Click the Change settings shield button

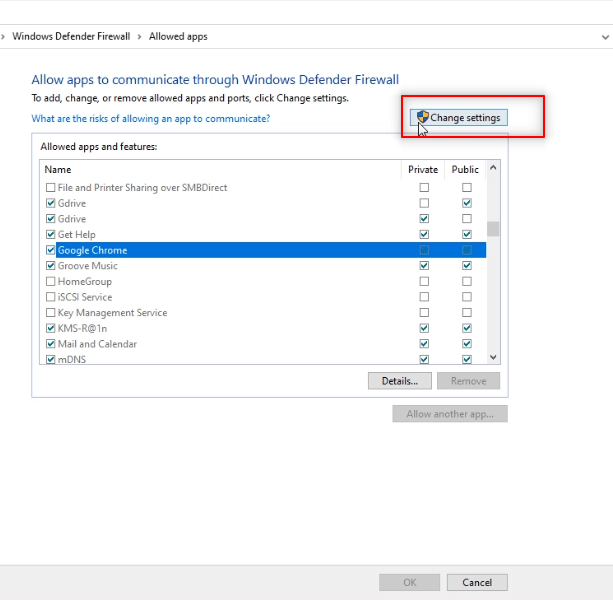point(459,118)
